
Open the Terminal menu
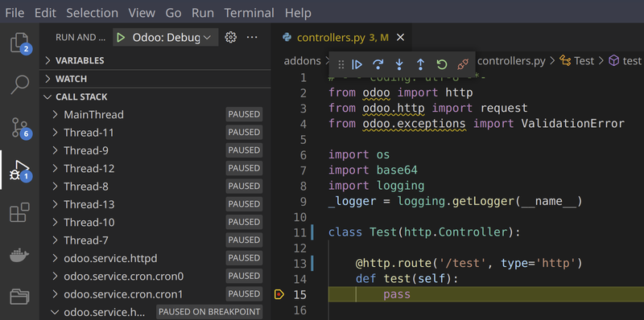point(250,13)
